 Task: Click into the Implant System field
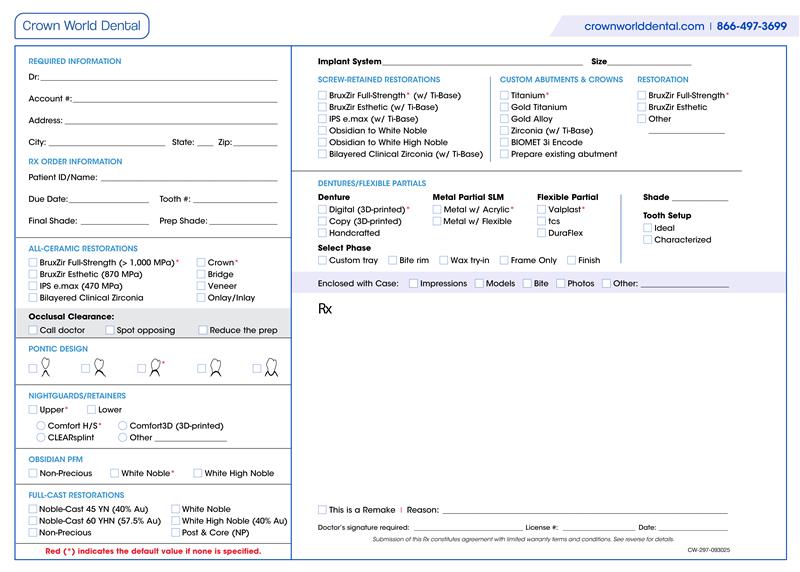[x=482, y=62]
